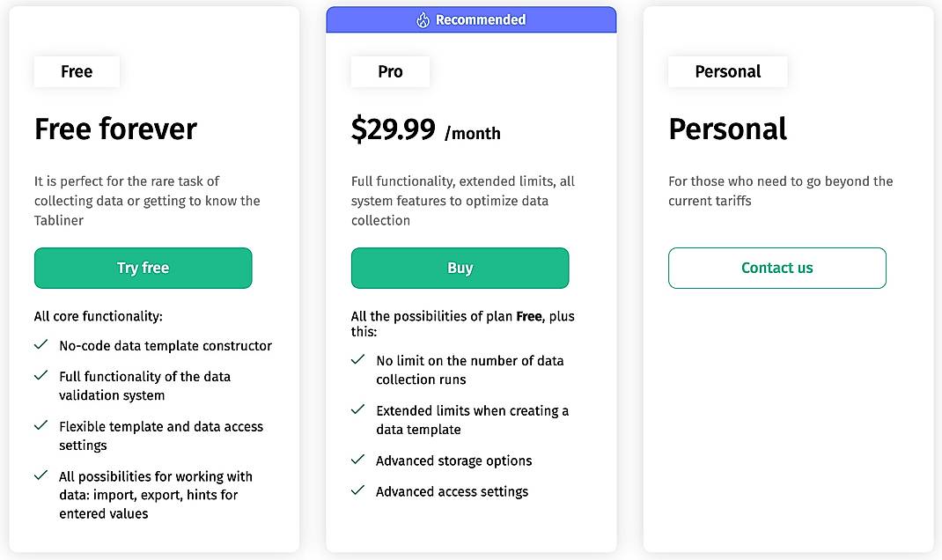This screenshot has width=942, height=560.
Task: Click the checkmark beside 'All possibilities for working with data'
Action: (x=40, y=475)
